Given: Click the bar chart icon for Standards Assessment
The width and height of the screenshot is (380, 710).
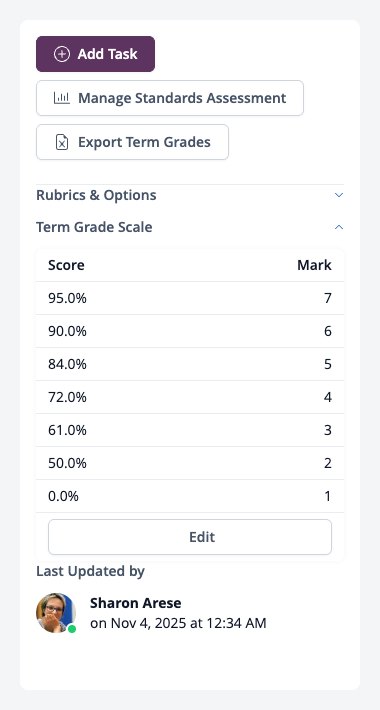Looking at the screenshot, I should tap(62, 98).
